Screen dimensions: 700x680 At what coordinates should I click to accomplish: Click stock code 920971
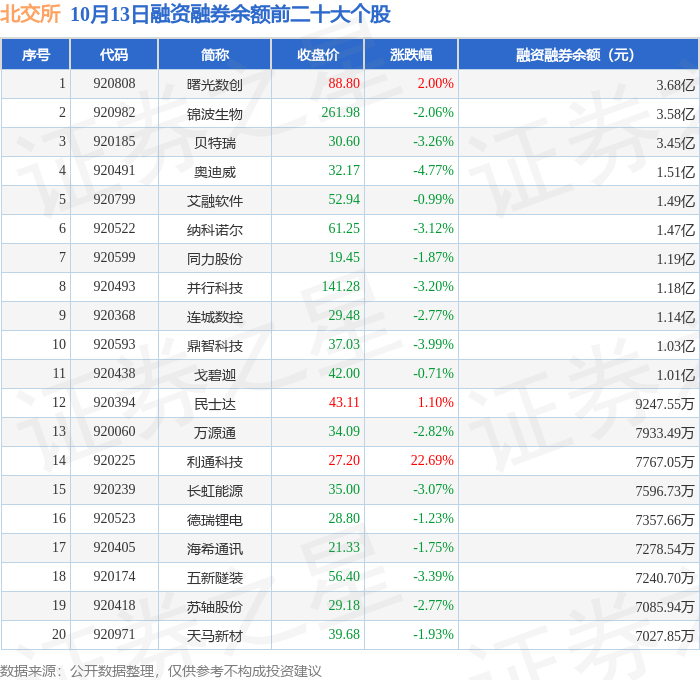114,635
